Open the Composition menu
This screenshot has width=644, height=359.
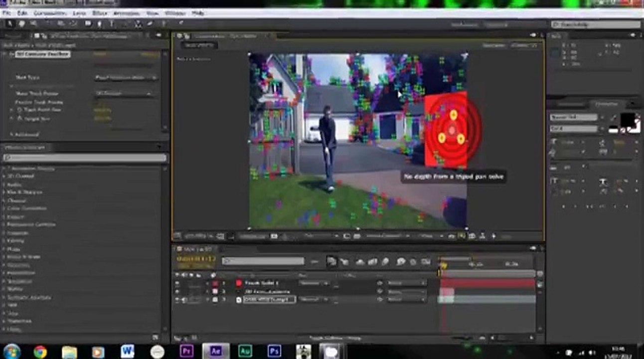tap(50, 13)
